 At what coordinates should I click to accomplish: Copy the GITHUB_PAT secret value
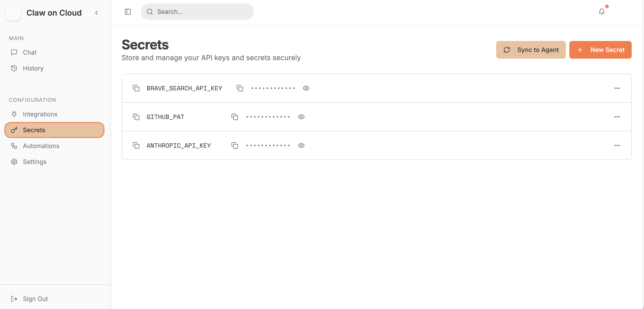tap(235, 117)
